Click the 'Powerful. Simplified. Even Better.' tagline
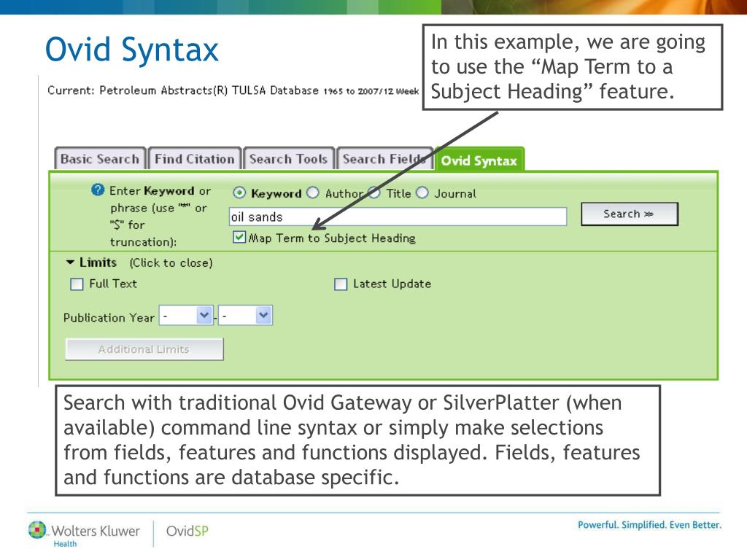Image resolution: width=747 pixels, height=560 pixels. click(x=650, y=525)
